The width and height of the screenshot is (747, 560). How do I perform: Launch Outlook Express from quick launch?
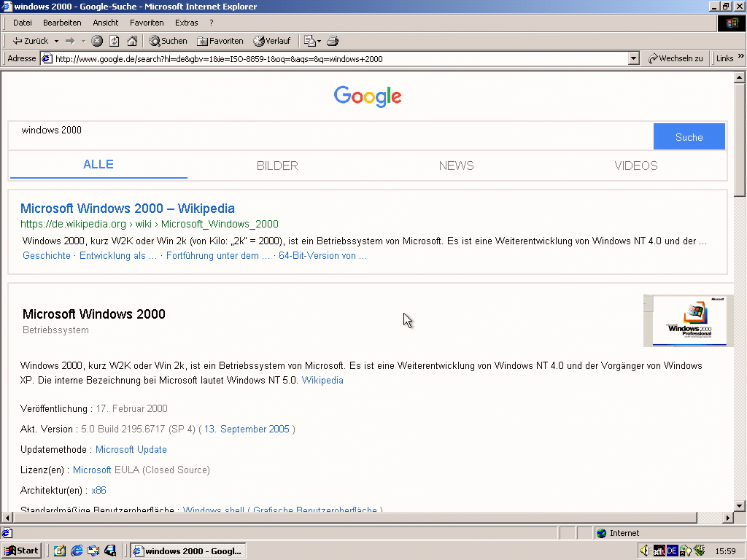(x=93, y=551)
